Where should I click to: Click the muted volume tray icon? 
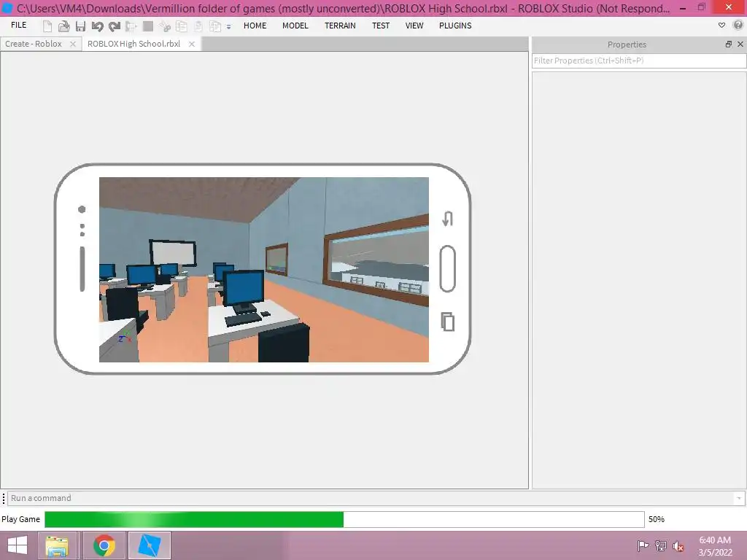pos(678,546)
